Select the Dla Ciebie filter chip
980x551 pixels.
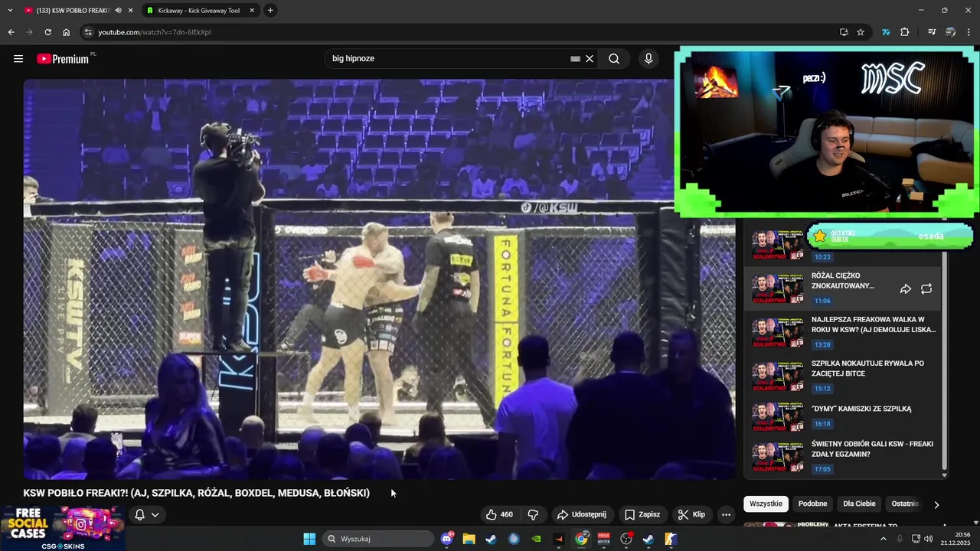click(859, 504)
